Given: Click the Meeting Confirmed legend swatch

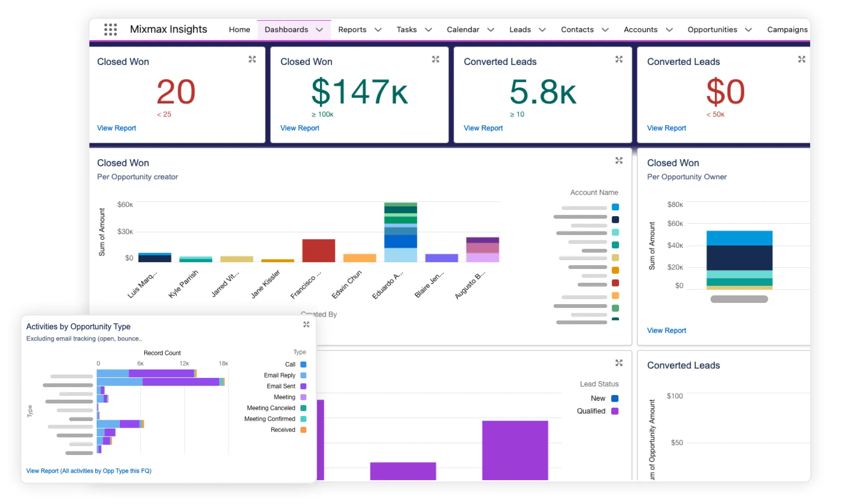Looking at the screenshot, I should [x=303, y=419].
